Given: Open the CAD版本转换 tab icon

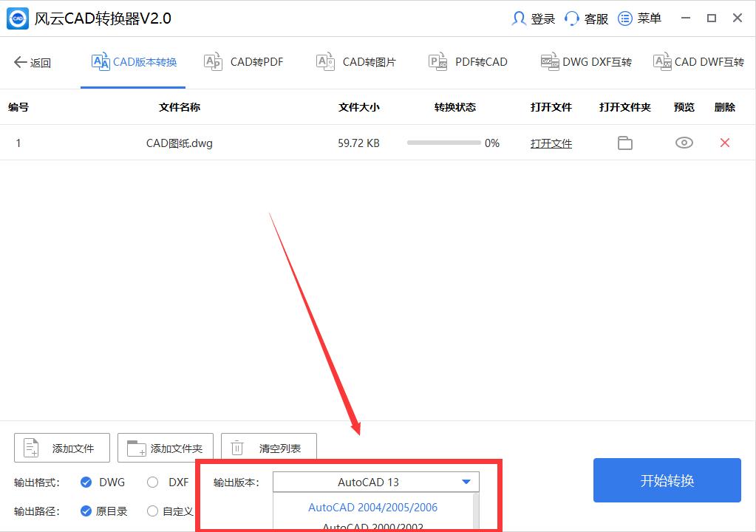Looking at the screenshot, I should [x=100, y=61].
